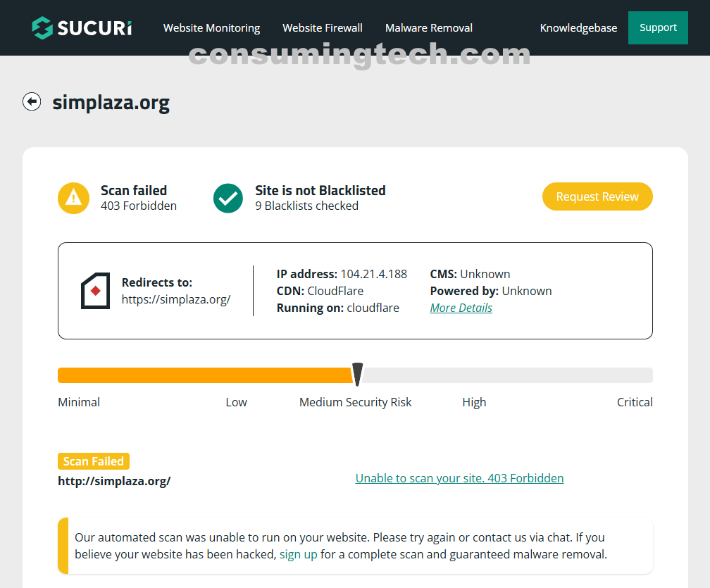710x588 pixels.
Task: Click the yellow warning triangle icon
Action: (x=73, y=198)
